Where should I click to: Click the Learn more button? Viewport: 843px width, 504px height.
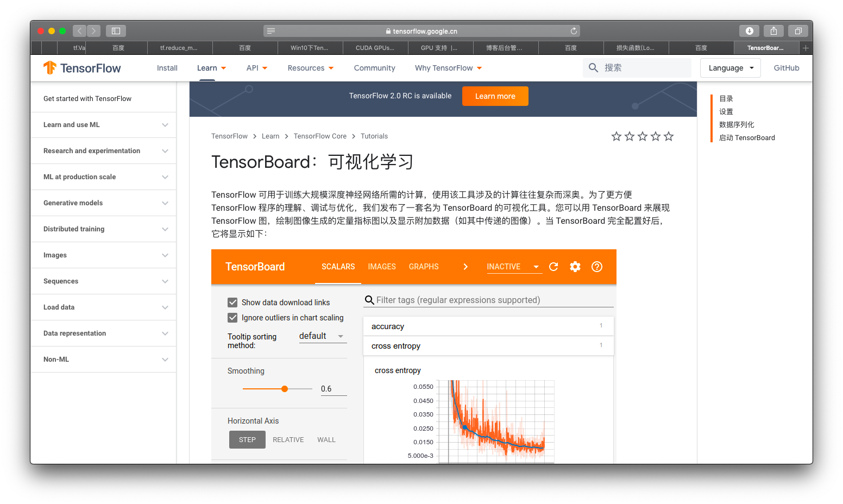495,96
